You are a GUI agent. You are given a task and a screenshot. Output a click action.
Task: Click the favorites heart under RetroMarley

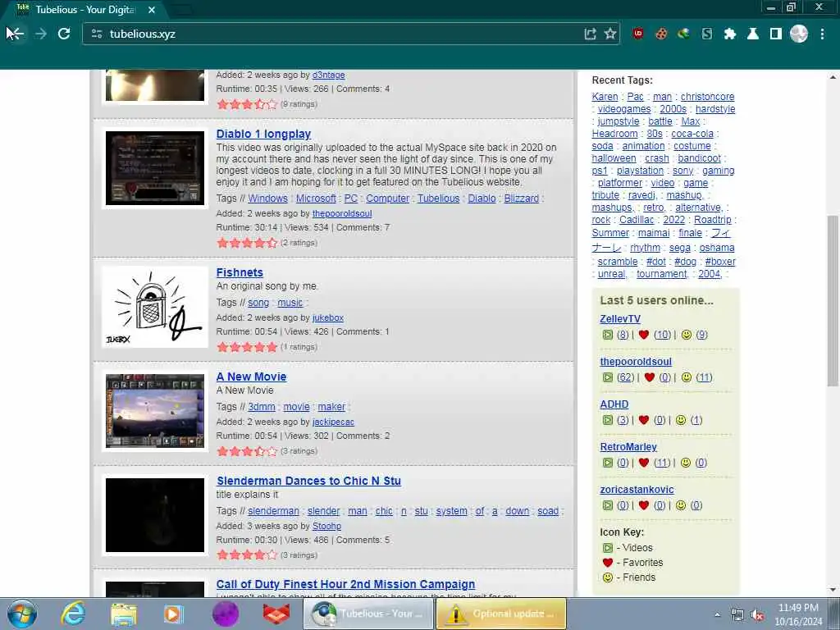[x=644, y=463]
